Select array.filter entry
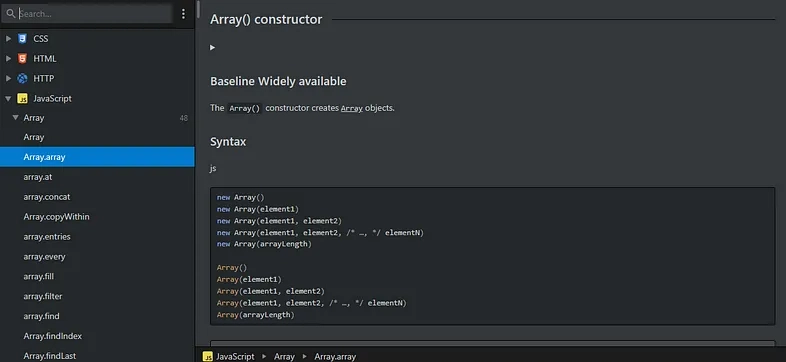The width and height of the screenshot is (786, 362). tap(97, 296)
